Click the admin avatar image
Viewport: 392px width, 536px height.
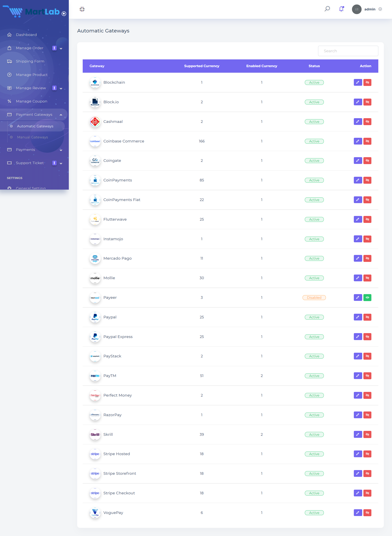click(357, 9)
